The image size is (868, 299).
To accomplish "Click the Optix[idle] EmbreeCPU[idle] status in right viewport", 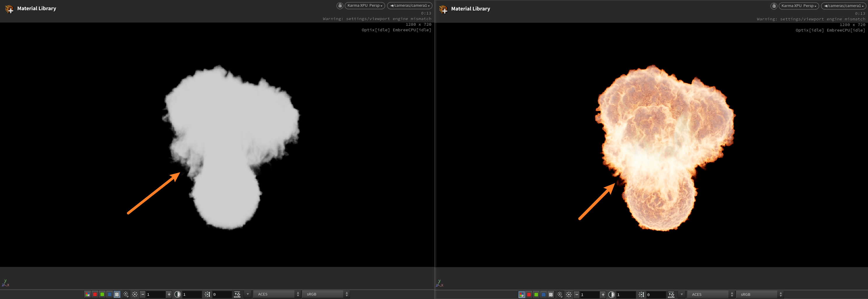I will point(831,30).
